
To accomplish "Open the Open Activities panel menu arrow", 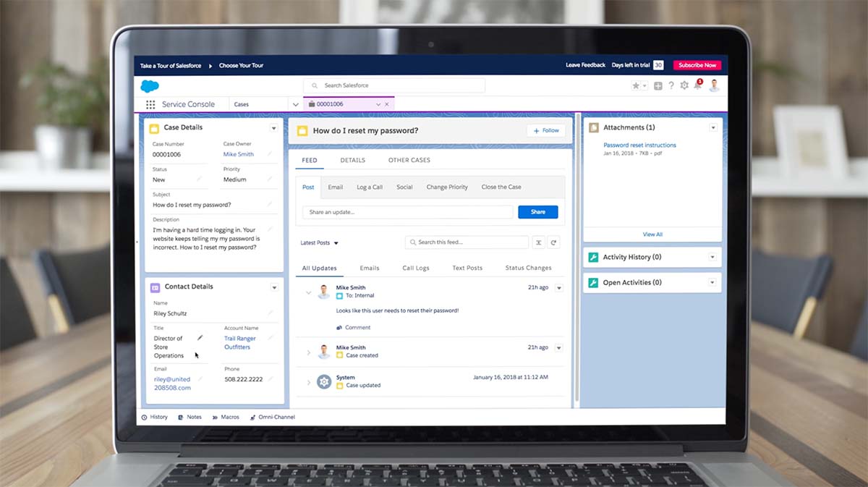I will 712,283.
